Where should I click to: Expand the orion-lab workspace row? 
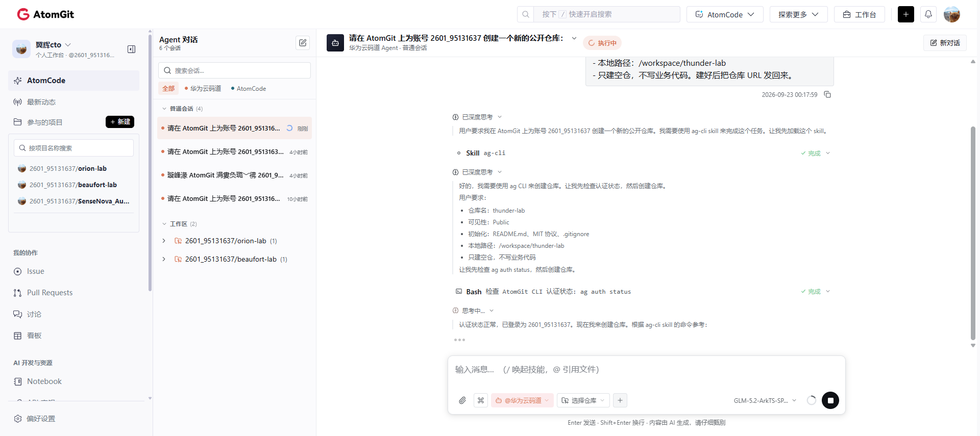(x=164, y=241)
